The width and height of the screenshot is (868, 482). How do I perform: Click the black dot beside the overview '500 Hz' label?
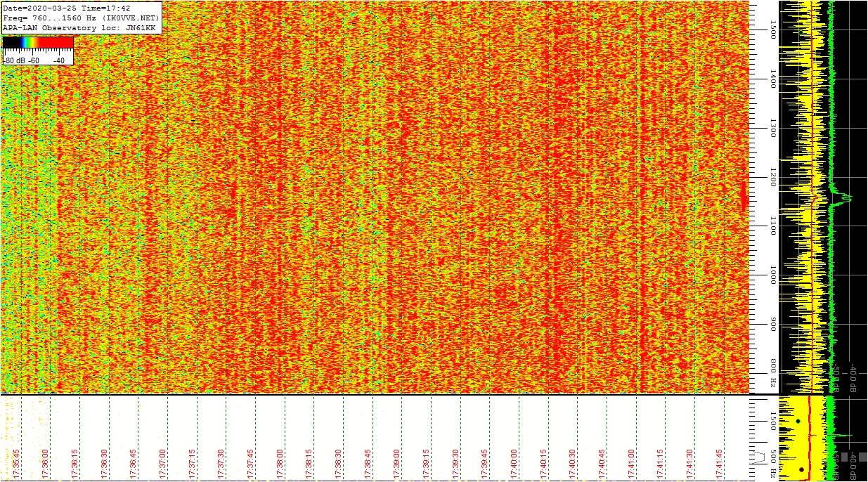(801, 469)
